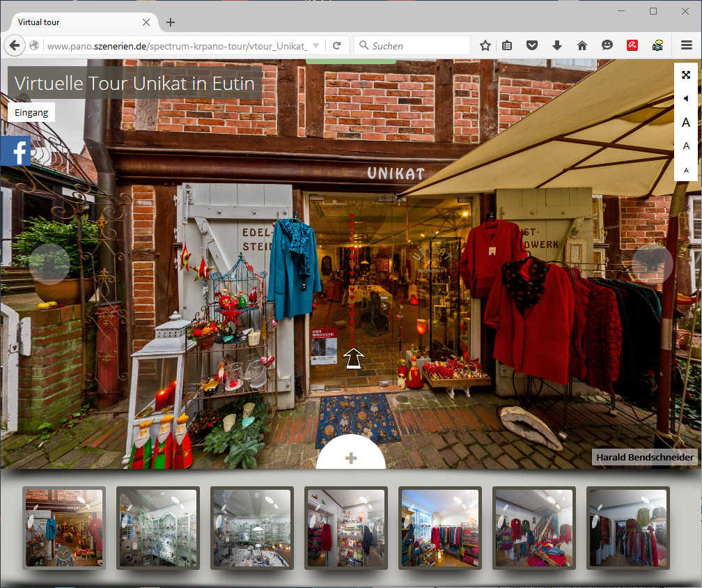702x588 pixels.
Task: Click the Harald Bendschneider credit link
Action: (645, 457)
